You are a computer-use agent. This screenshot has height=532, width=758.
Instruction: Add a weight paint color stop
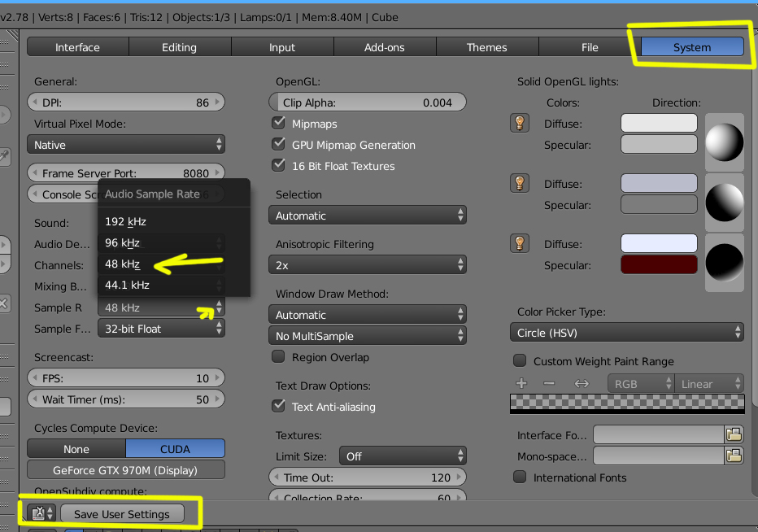click(521, 383)
